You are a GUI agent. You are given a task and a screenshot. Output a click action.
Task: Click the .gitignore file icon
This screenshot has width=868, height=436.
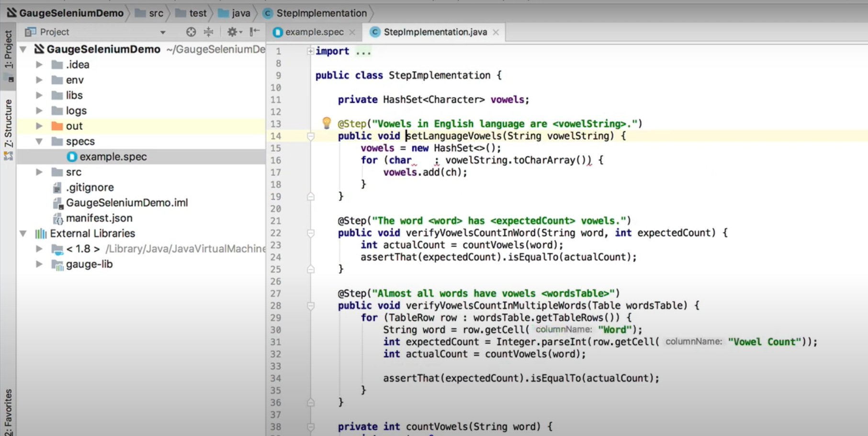pos(57,187)
